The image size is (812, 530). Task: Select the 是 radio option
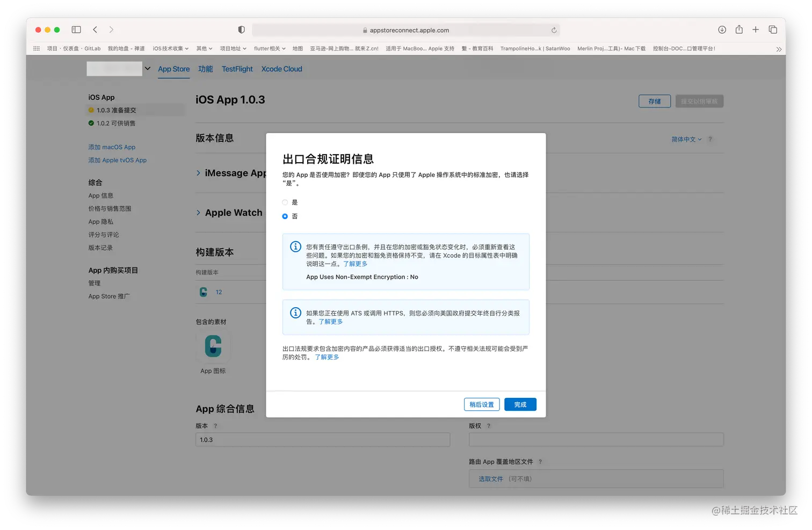(285, 202)
